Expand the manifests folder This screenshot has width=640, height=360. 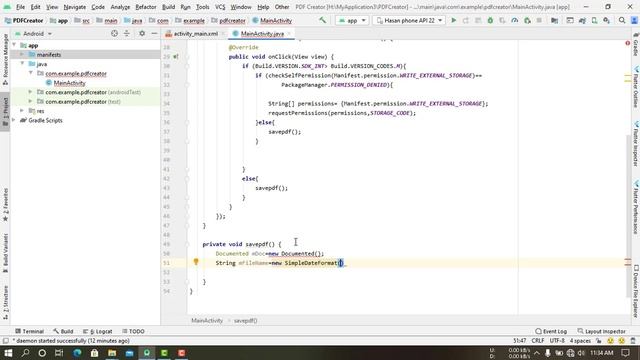point(22,54)
